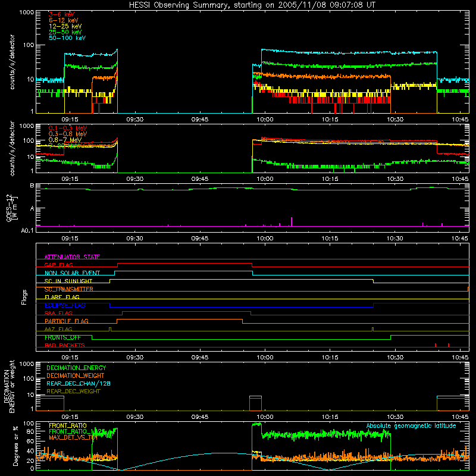Click the small decimation pulse near 09:58

click(255, 403)
